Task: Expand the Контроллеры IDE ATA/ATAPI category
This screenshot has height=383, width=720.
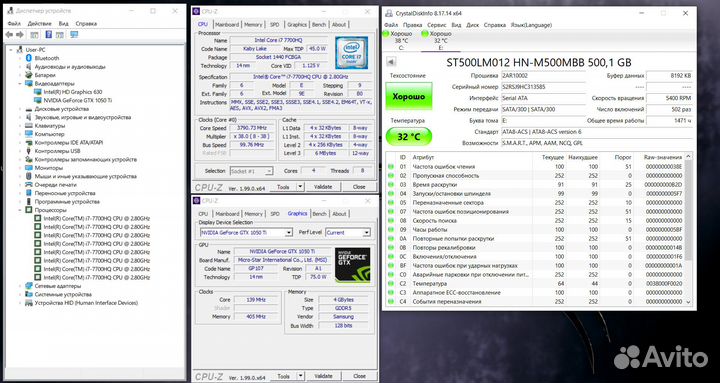Action: pos(20,142)
